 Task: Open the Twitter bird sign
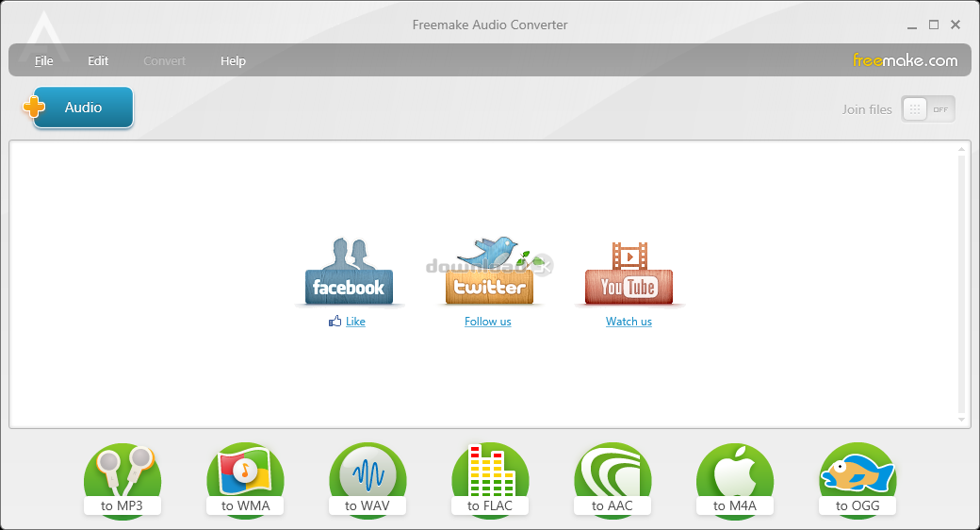tap(489, 272)
